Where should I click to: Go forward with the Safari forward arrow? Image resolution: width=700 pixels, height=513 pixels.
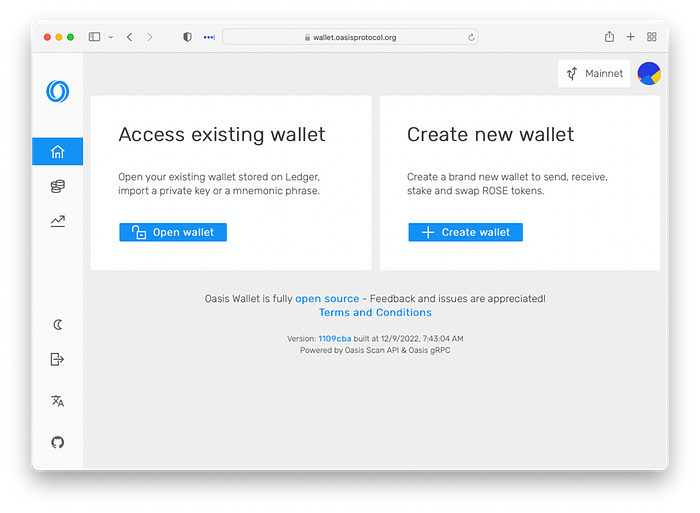pos(150,37)
